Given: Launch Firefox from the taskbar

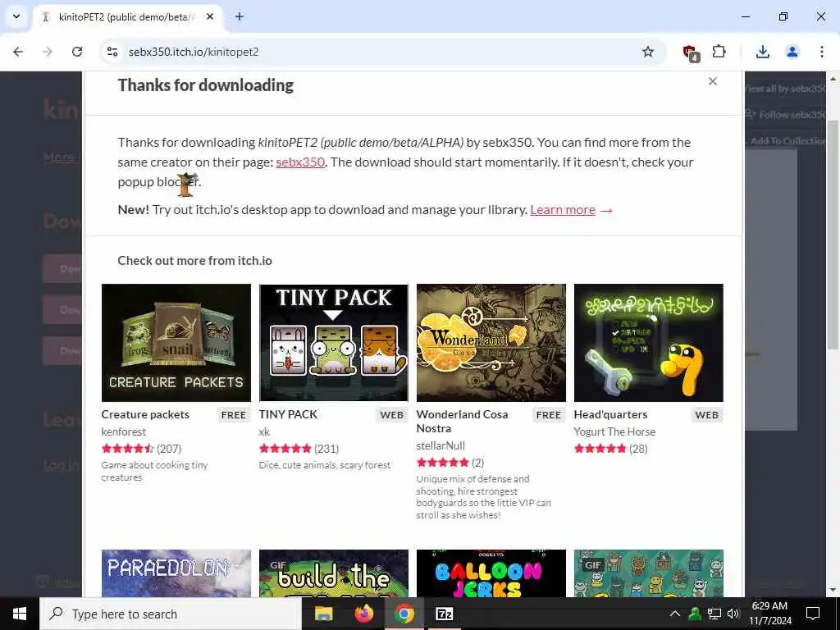Looking at the screenshot, I should (363, 614).
